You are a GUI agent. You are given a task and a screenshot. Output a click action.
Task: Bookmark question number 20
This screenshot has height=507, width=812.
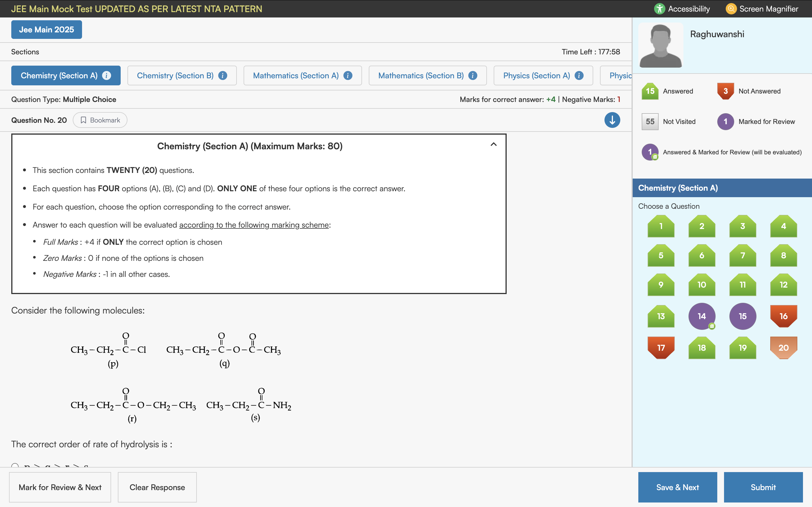point(100,120)
